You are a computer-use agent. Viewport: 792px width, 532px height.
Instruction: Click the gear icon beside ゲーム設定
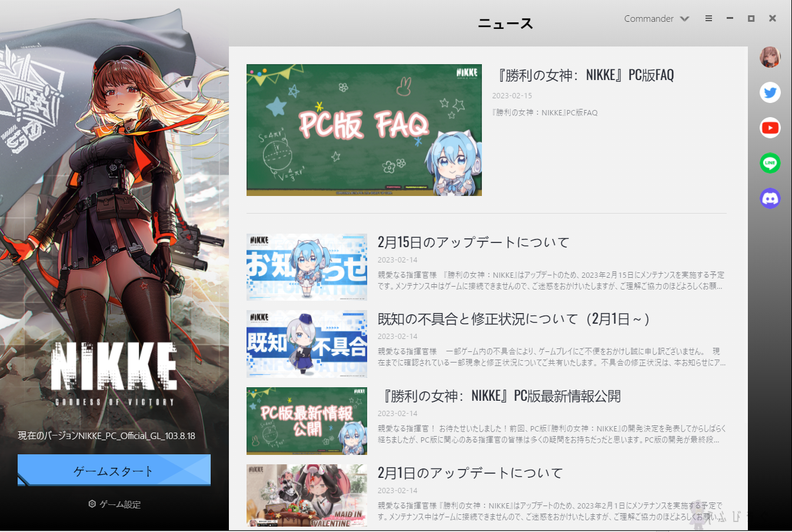click(92, 504)
